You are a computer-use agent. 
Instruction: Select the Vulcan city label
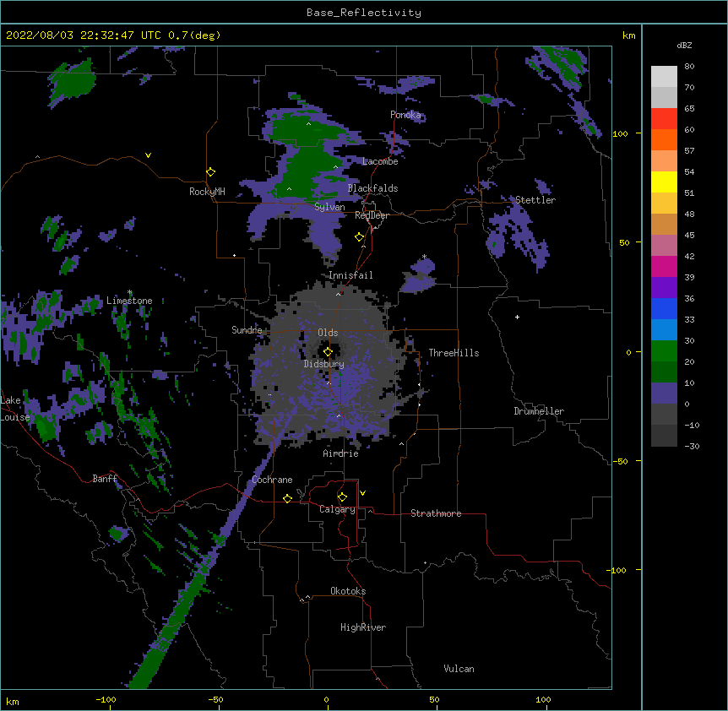pyautogui.click(x=459, y=669)
